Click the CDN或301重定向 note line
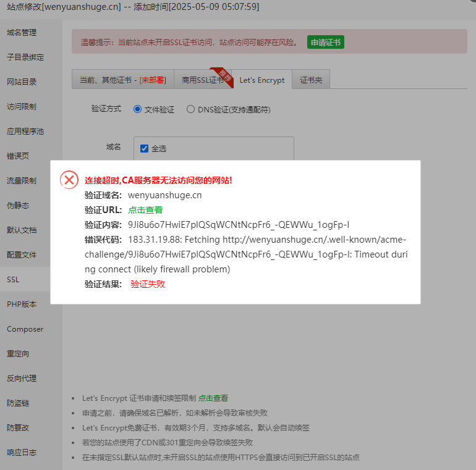476x470 pixels. point(168,442)
